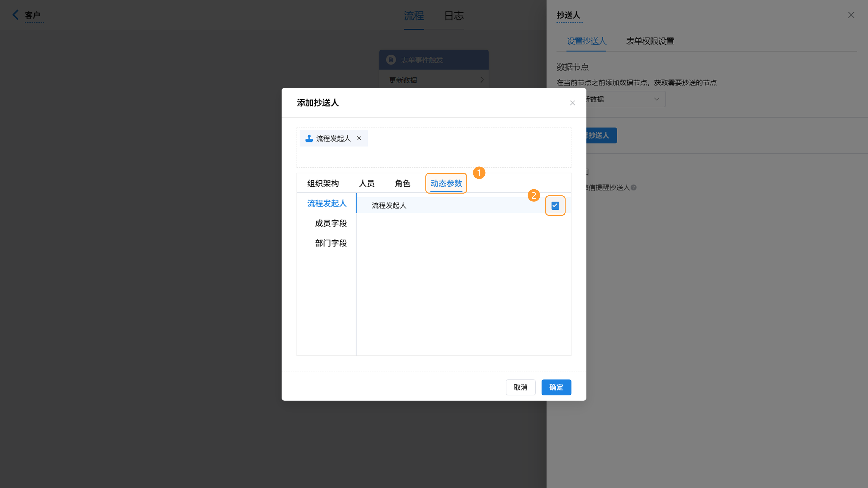Open the 表单权限设置 tab
Viewport: 868px width, 488px height.
(650, 41)
